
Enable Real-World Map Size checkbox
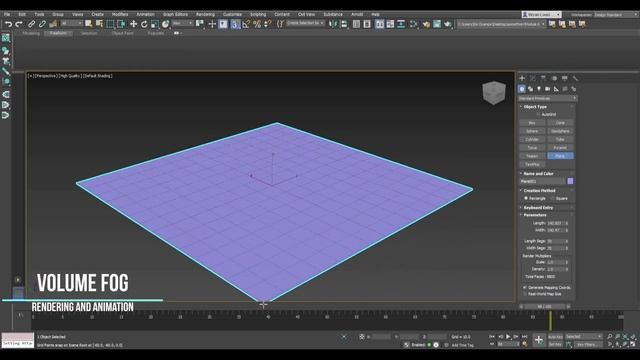point(525,294)
